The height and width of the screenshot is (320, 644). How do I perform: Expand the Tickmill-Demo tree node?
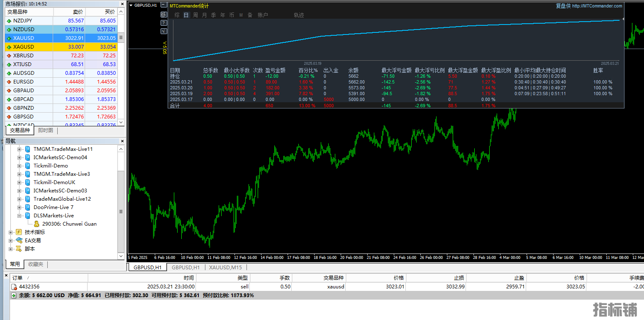(x=19, y=165)
